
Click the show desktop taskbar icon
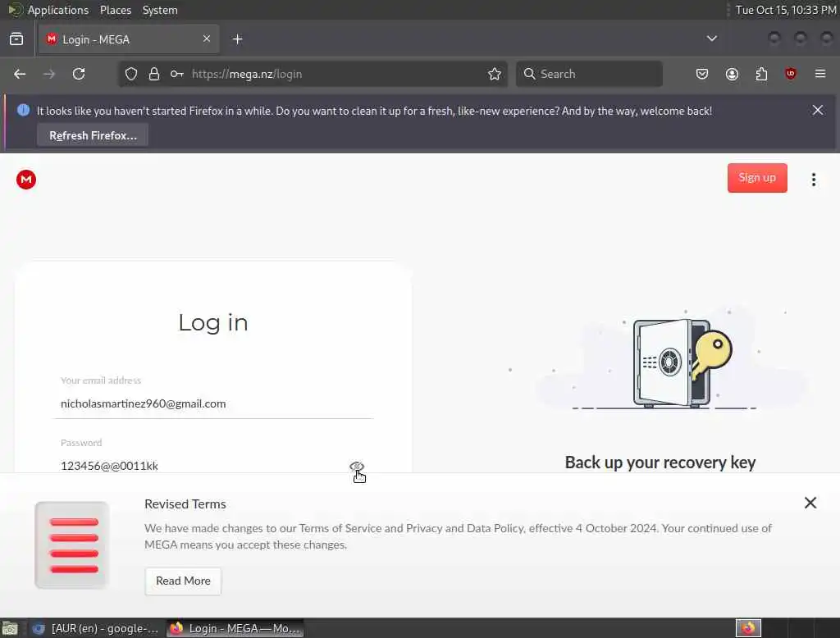(x=10, y=628)
